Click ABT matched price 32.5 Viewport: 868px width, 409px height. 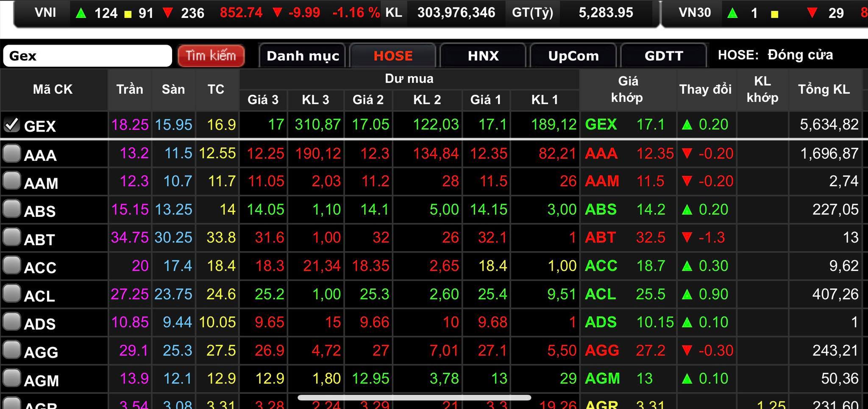click(x=651, y=238)
